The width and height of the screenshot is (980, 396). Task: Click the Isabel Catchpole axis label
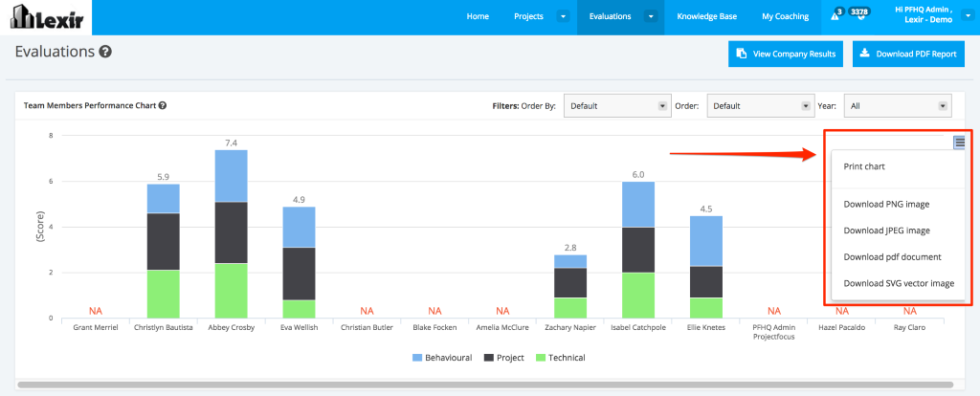click(638, 327)
